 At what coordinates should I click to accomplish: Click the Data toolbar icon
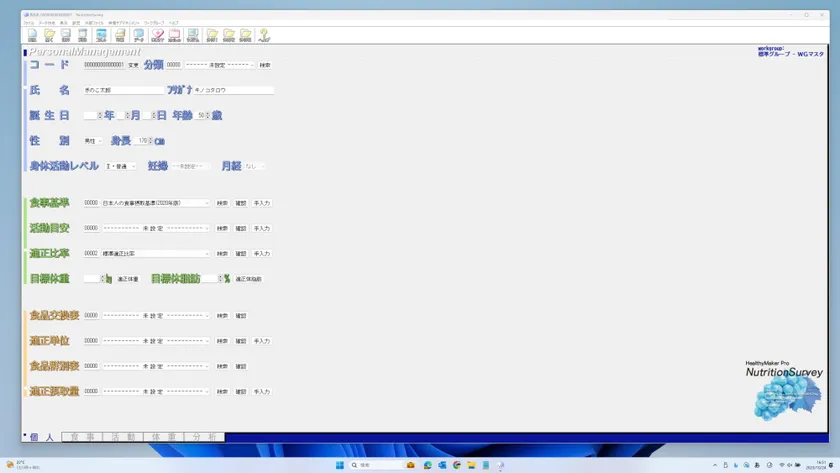point(139,35)
